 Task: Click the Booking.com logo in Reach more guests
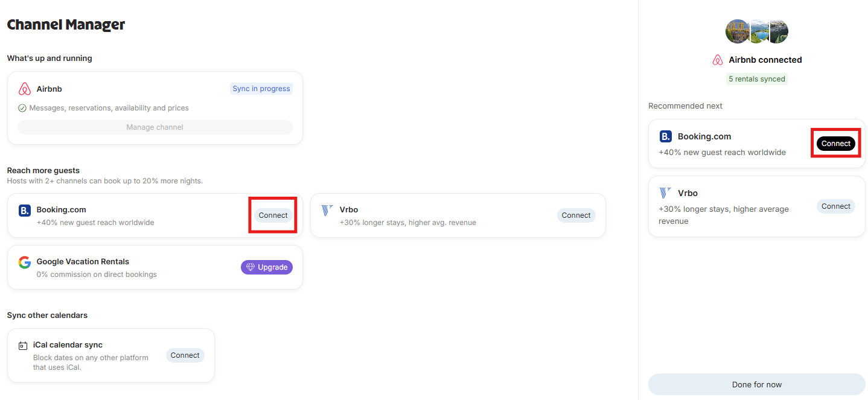25,211
